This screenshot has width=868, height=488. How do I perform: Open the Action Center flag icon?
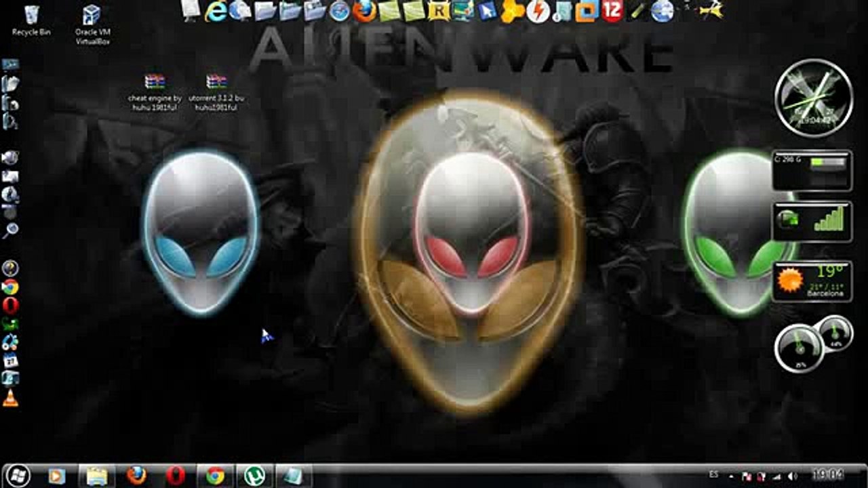pyautogui.click(x=747, y=476)
